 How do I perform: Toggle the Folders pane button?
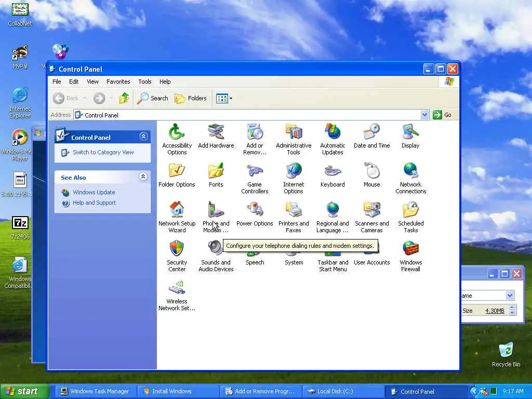click(191, 98)
